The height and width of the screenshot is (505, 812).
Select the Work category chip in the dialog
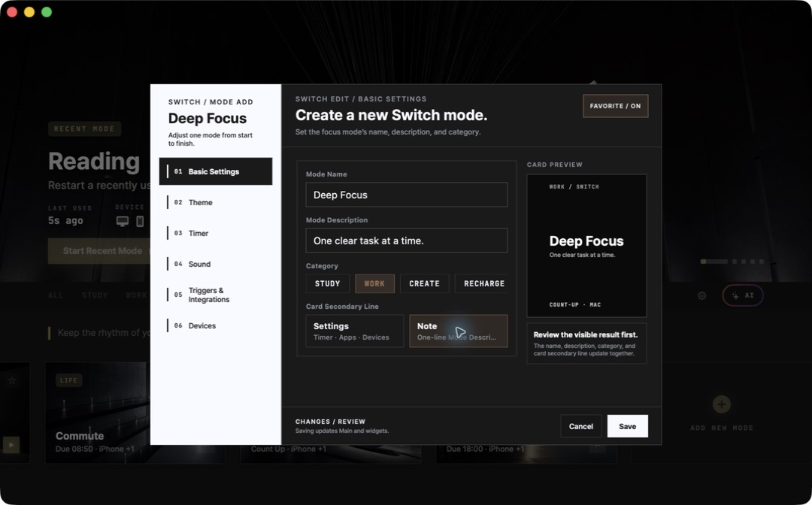374,283
